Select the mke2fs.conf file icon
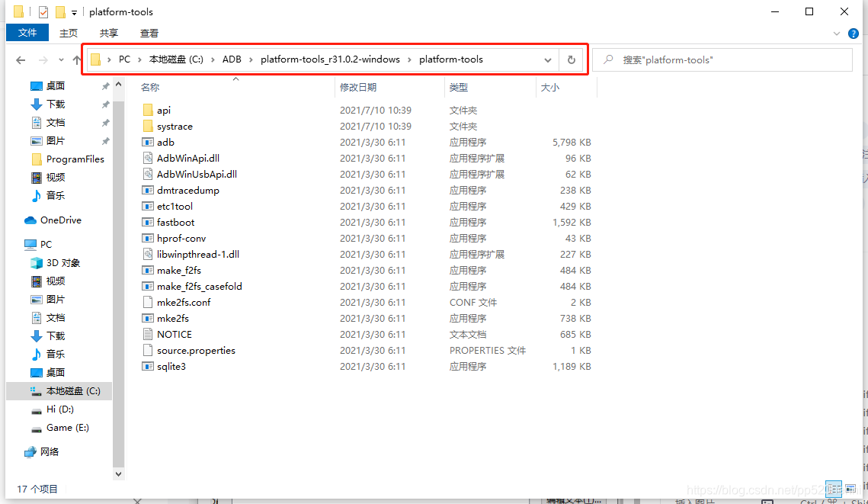The width and height of the screenshot is (868, 504). 148,303
